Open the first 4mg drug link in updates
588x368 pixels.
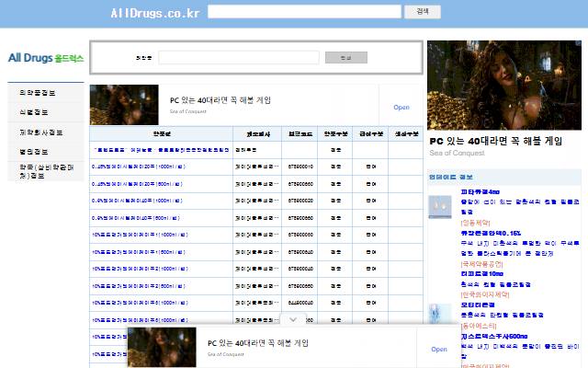click(x=480, y=192)
